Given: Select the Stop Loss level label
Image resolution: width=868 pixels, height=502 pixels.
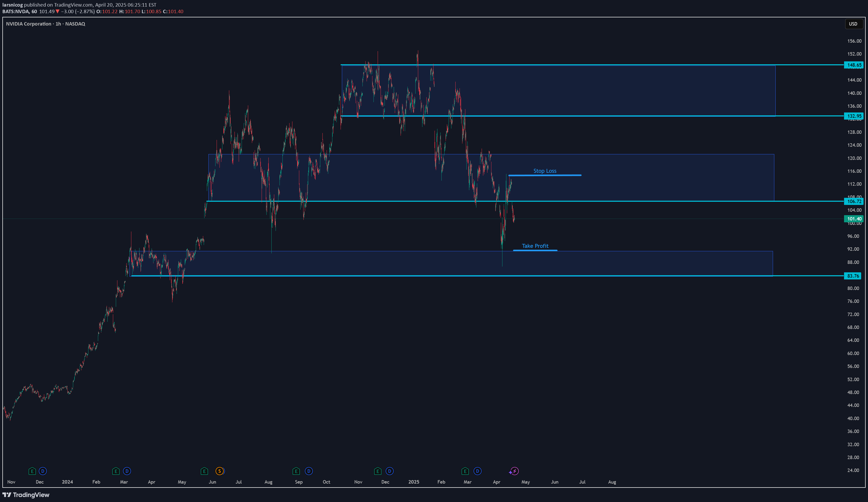Looking at the screenshot, I should (x=545, y=170).
